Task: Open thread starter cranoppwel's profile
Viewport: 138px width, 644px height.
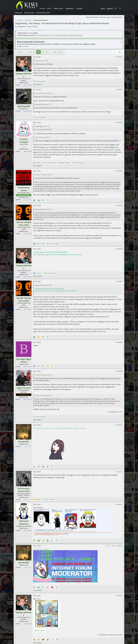Action: coord(21,27)
